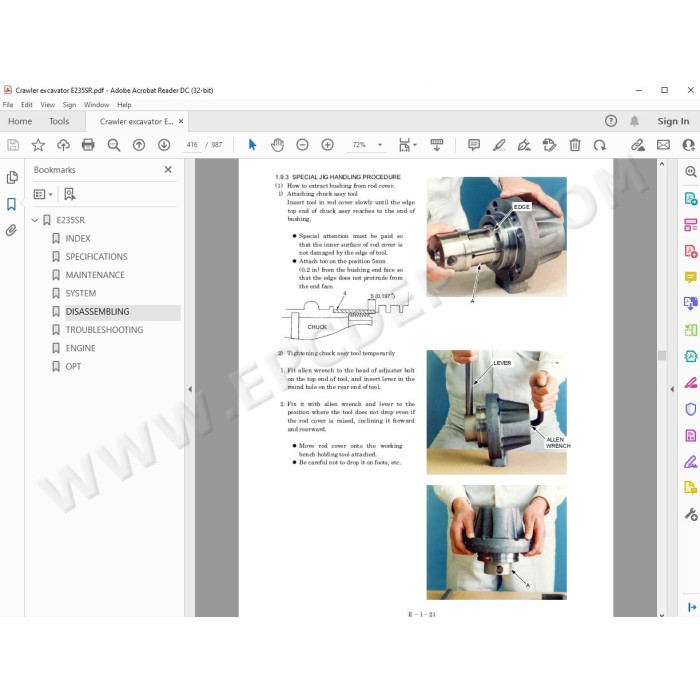
Task: Rotate the view with rotate icon
Action: 600,145
